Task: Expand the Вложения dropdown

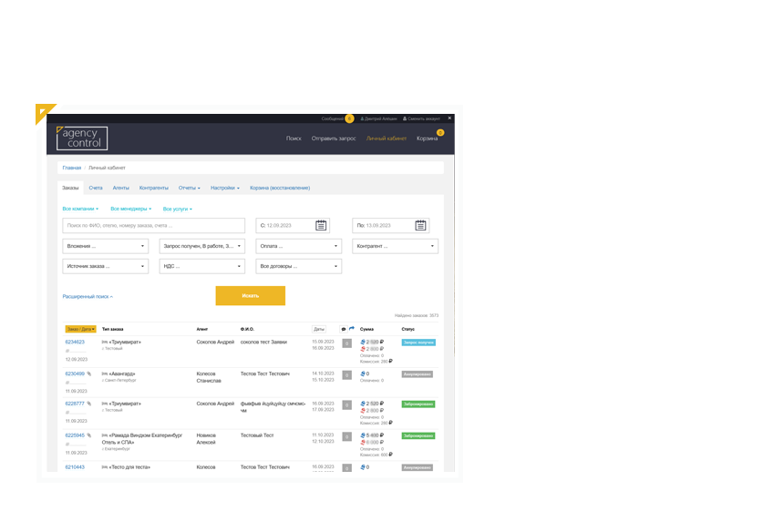Action: tap(106, 246)
